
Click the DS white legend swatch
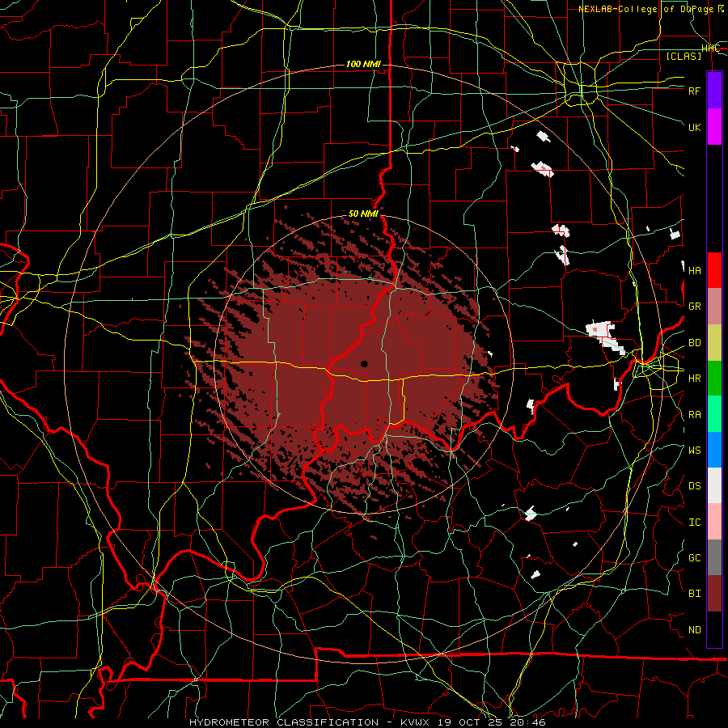(x=714, y=485)
